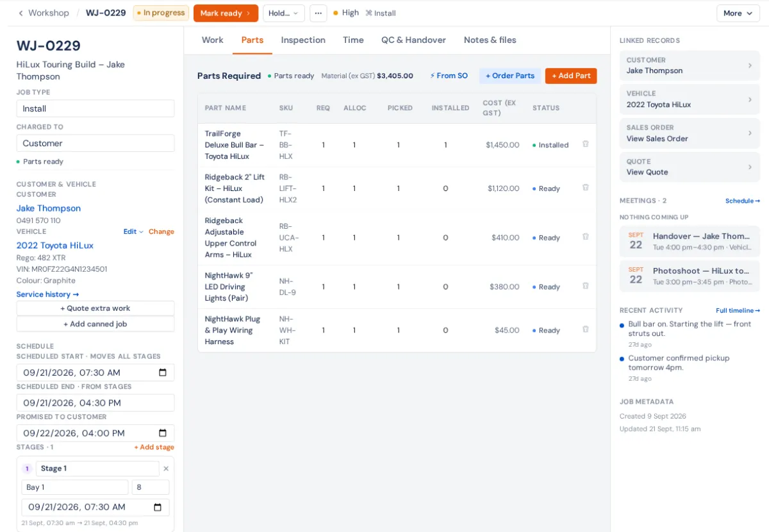Expand the vehicle Edit dropdown
The height and width of the screenshot is (532, 769).
tap(133, 231)
